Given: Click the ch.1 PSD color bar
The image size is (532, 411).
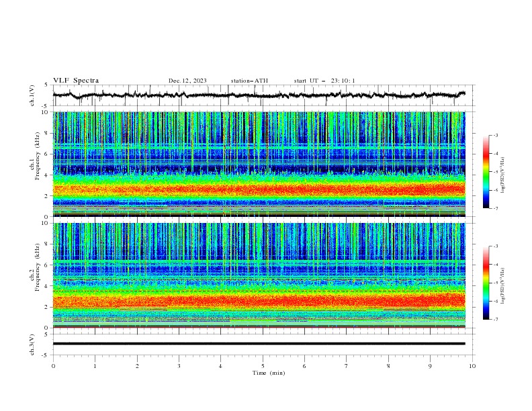Looking at the screenshot, I should point(486,171).
